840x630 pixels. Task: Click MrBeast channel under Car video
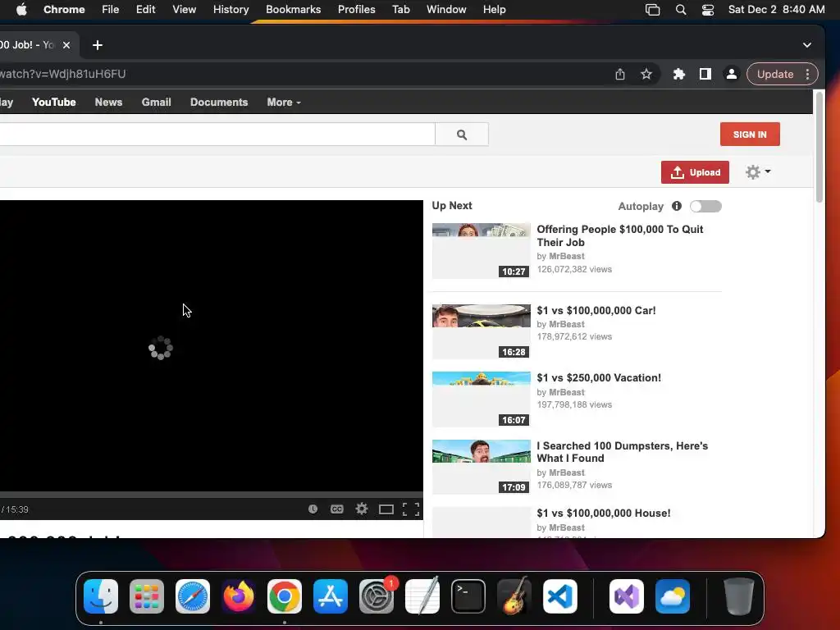(567, 324)
